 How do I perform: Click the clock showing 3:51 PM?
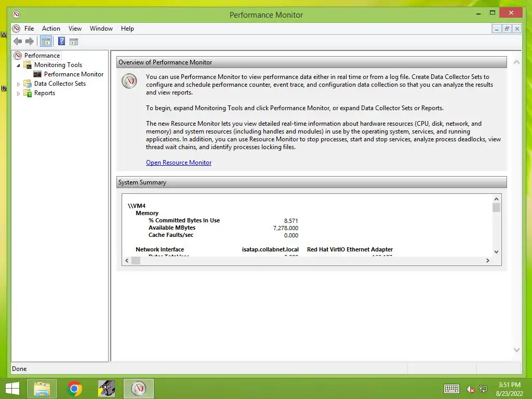click(509, 385)
